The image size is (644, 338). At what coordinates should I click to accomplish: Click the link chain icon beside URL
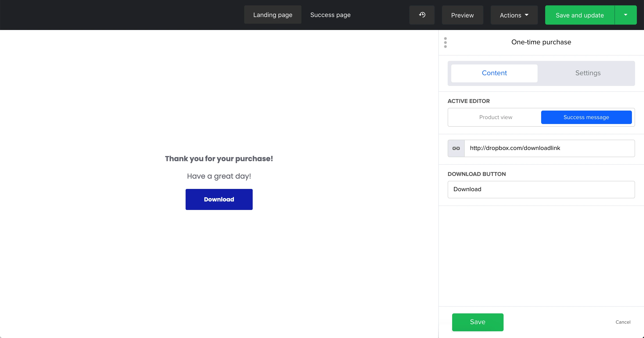(x=456, y=148)
